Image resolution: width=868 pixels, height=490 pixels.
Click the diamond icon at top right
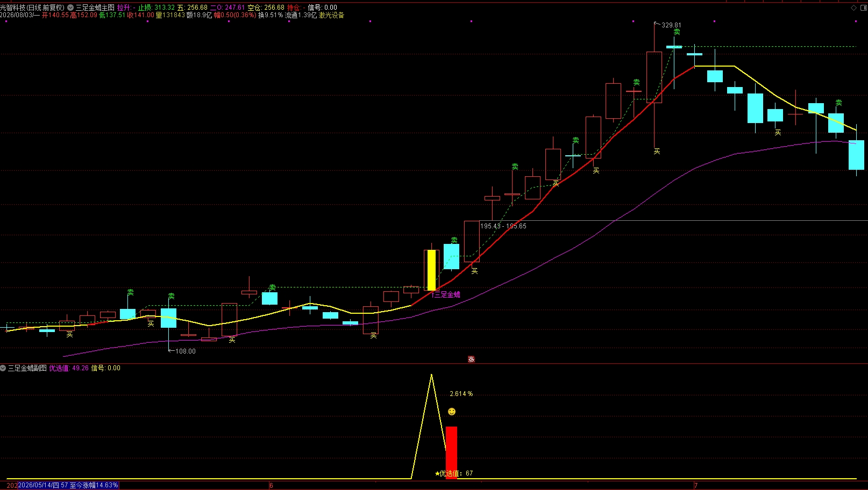coord(853,8)
